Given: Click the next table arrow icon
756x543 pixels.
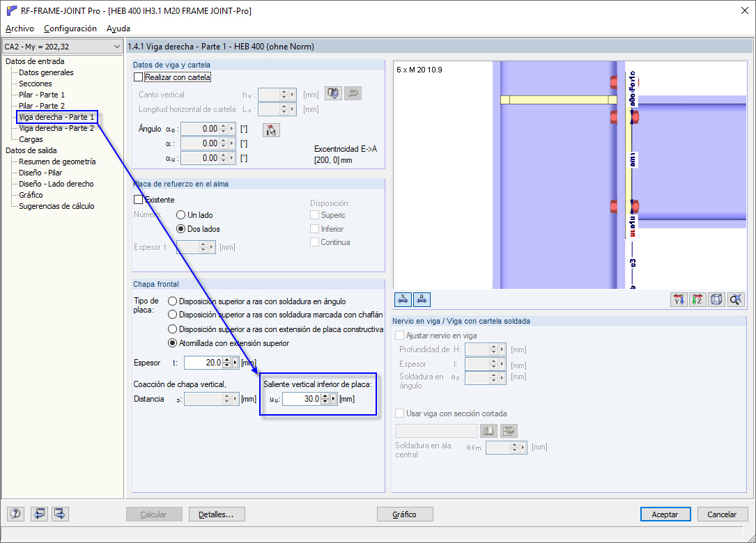Looking at the screenshot, I should [x=60, y=514].
